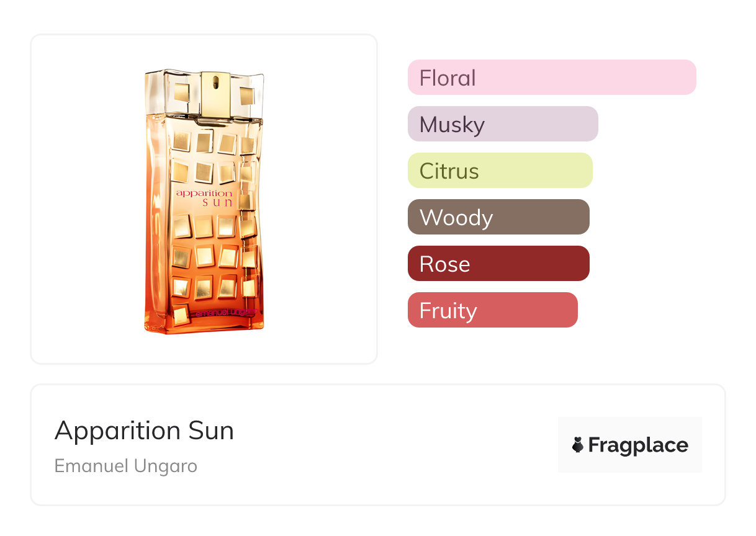Viewport: 756px width, 536px height.
Task: Click the brown Woody accord bar
Action: tap(498, 217)
